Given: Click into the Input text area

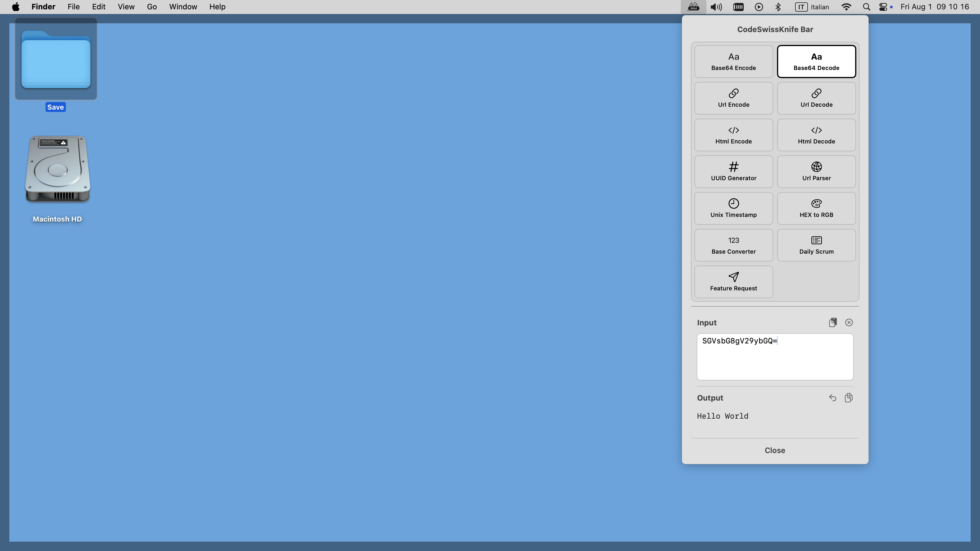Looking at the screenshot, I should click(775, 357).
